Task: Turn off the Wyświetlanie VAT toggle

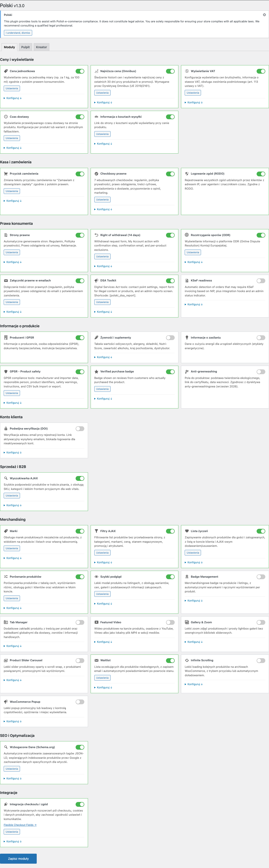Action: [x=261, y=71]
